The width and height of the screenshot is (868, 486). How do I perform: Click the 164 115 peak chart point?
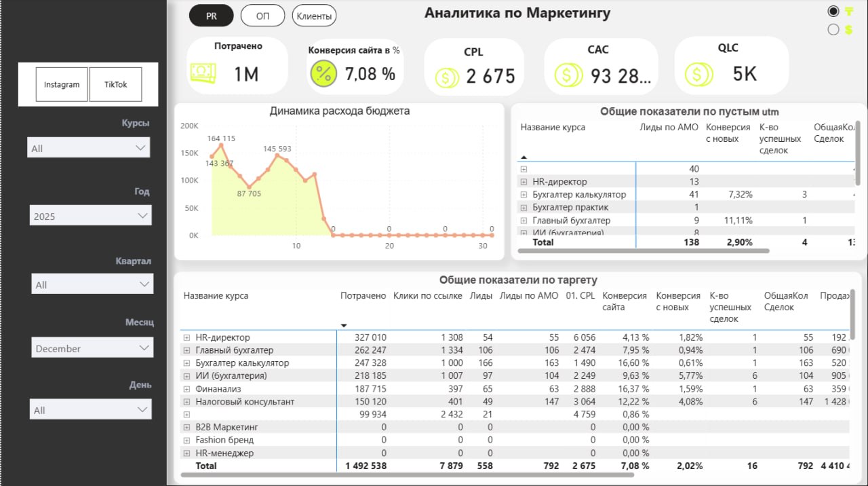click(221, 145)
